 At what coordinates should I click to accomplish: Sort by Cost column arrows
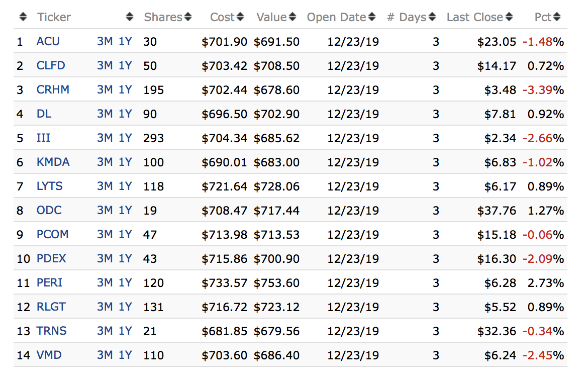pyautogui.click(x=240, y=17)
